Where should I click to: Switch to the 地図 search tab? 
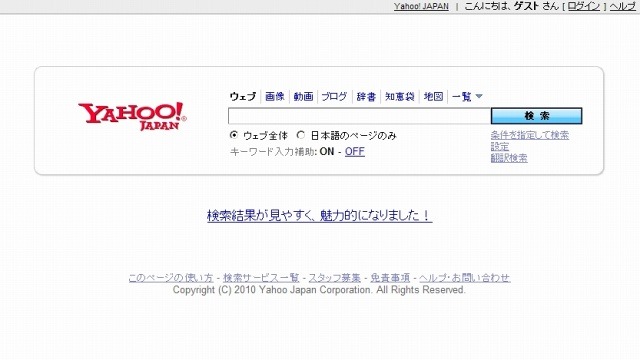pos(433,96)
